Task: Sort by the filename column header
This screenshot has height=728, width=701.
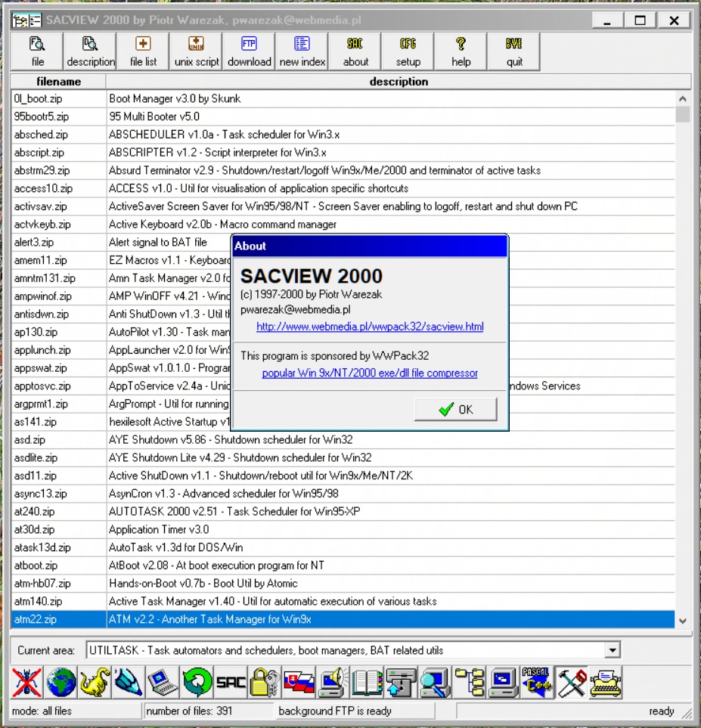Action: coord(58,82)
